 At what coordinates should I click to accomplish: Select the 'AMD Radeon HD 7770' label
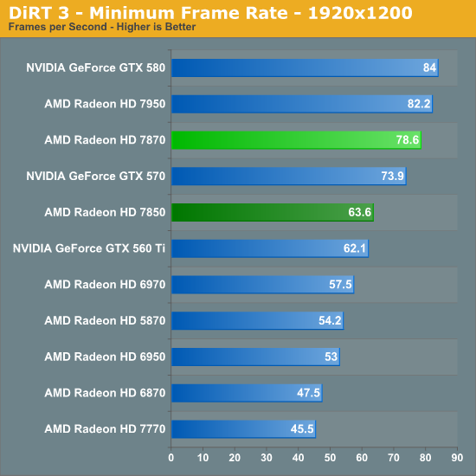[x=105, y=429]
